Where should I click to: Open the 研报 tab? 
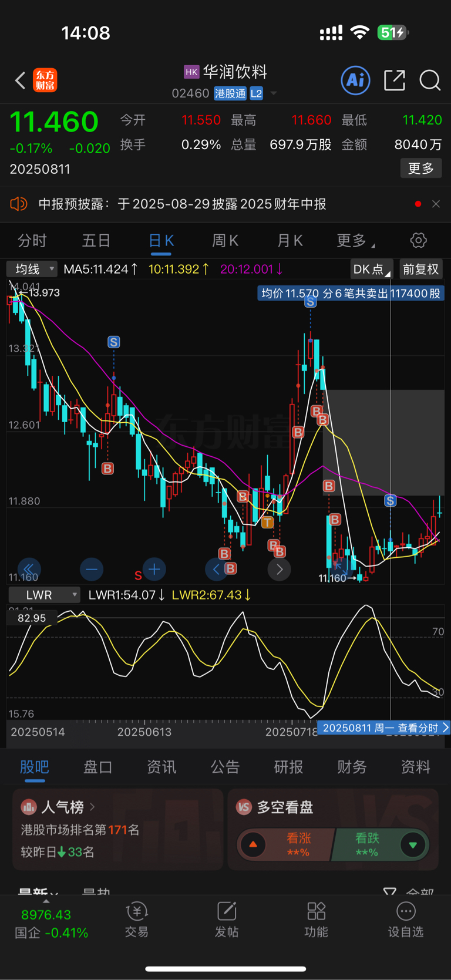pos(288,766)
